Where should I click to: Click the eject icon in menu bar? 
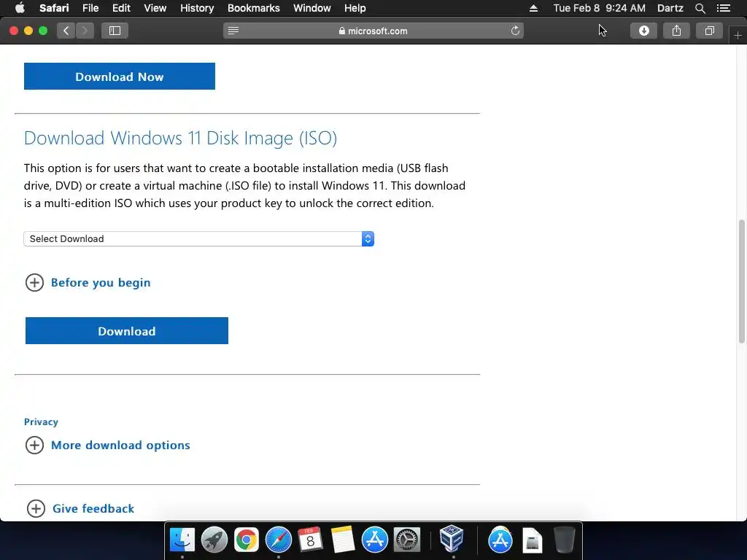pos(533,8)
